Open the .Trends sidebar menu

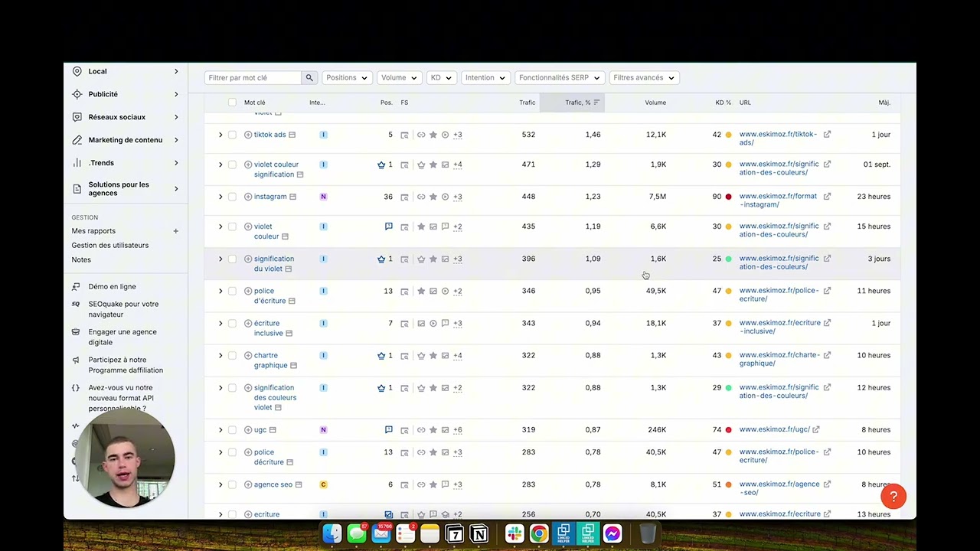(126, 163)
